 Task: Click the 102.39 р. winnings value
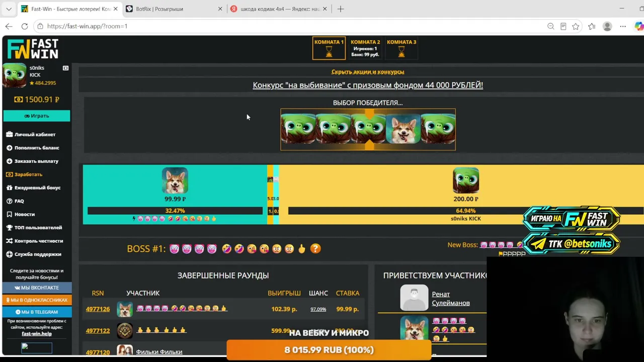(x=284, y=309)
